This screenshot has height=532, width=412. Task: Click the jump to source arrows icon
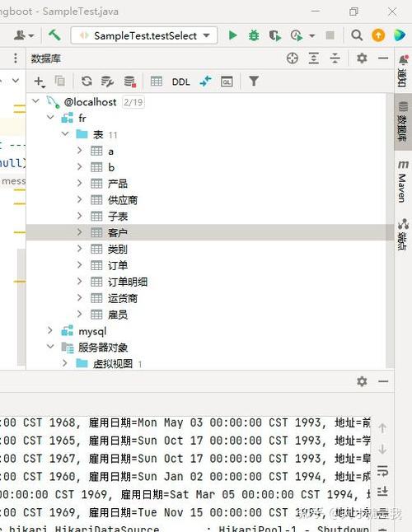click(x=206, y=82)
